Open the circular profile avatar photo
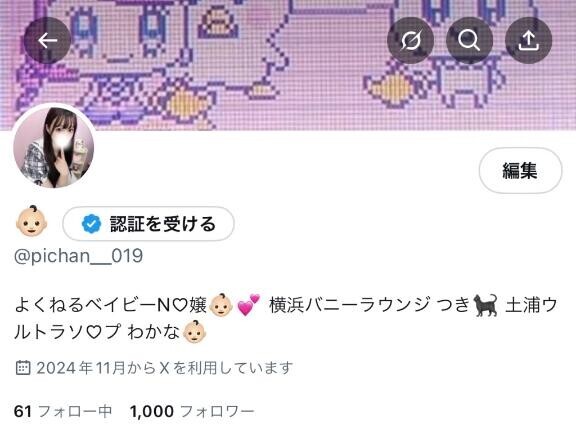The width and height of the screenshot is (576, 445). [x=54, y=147]
